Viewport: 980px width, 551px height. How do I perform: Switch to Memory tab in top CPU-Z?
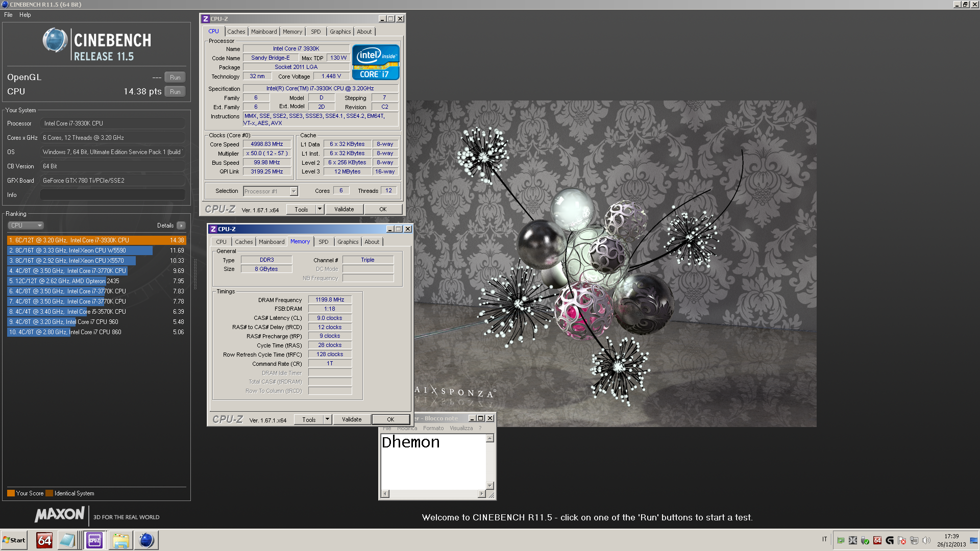[x=292, y=32]
